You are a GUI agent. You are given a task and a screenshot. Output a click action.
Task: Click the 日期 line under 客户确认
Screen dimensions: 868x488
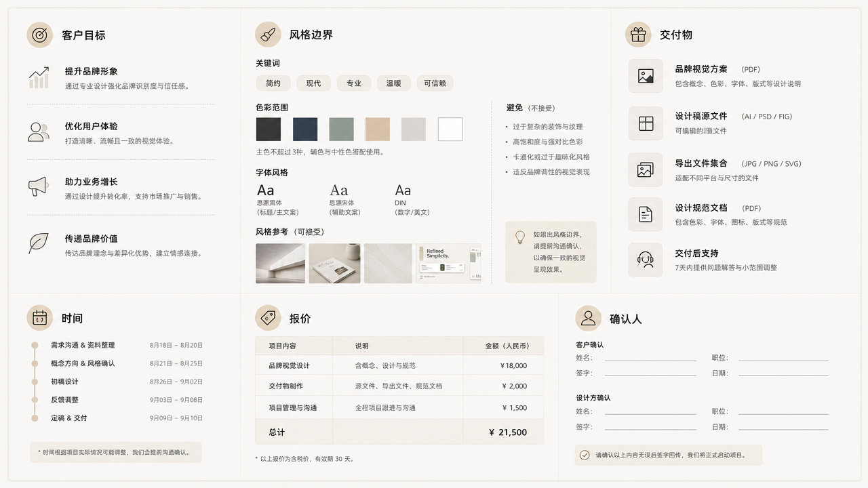[x=783, y=374]
